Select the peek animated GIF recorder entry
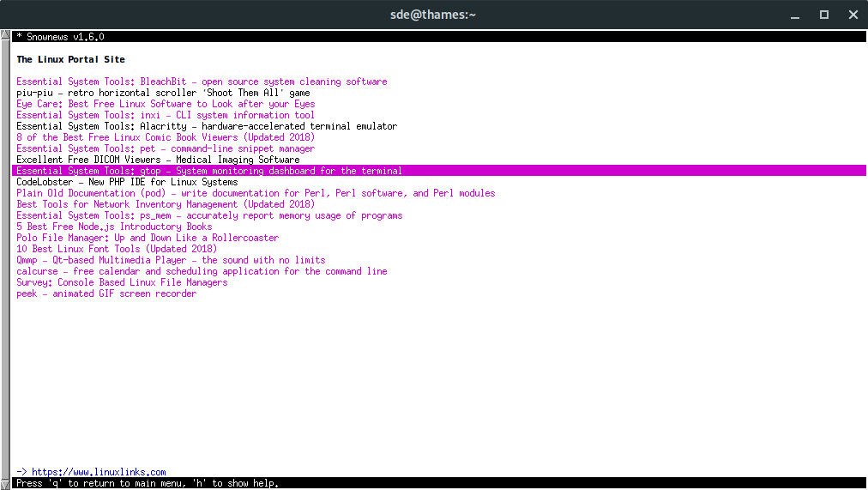The width and height of the screenshot is (868, 490). point(106,293)
